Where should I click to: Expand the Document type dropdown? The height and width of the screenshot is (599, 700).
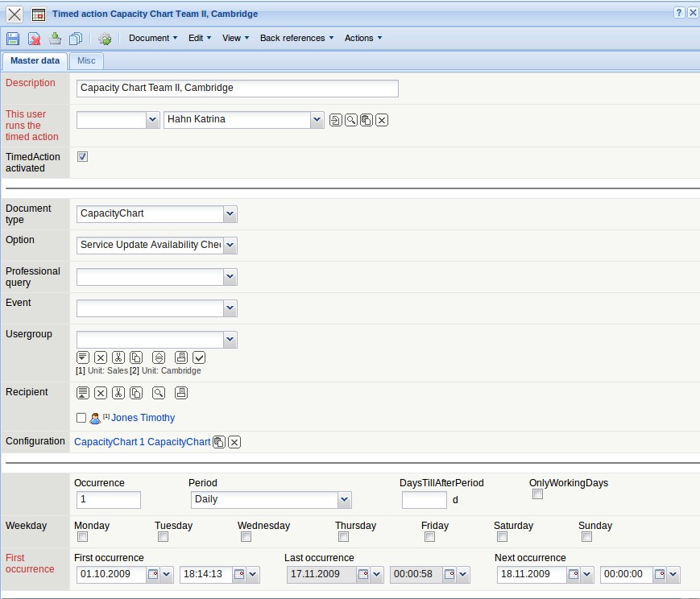(230, 214)
